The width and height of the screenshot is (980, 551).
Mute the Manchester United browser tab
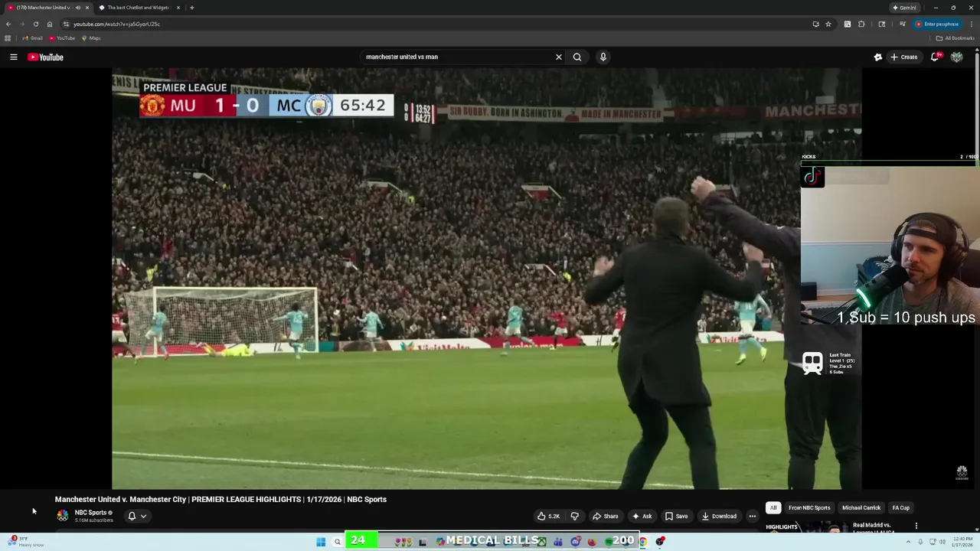77,8
